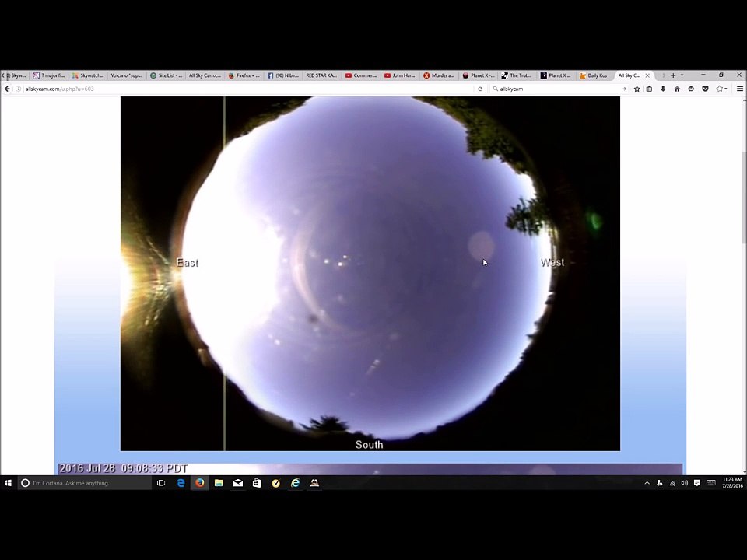Open the Mail app from taskbar
Image resolution: width=747 pixels, height=560 pixels.
pyautogui.click(x=238, y=483)
